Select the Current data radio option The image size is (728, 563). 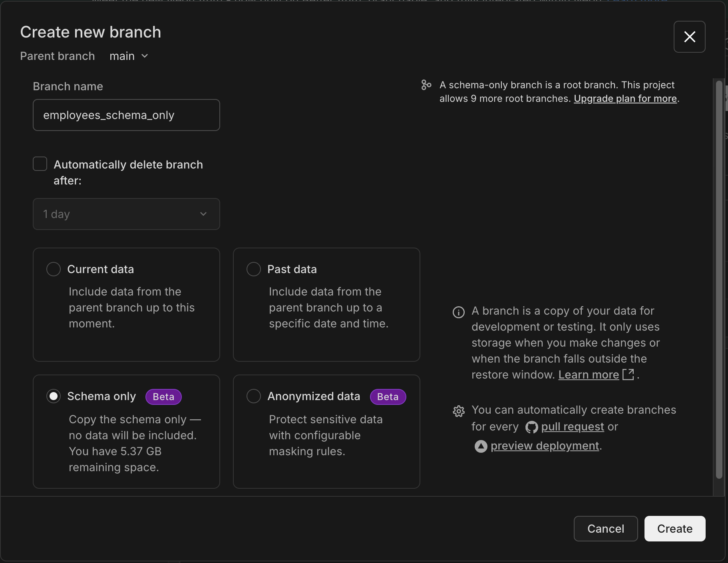point(54,269)
